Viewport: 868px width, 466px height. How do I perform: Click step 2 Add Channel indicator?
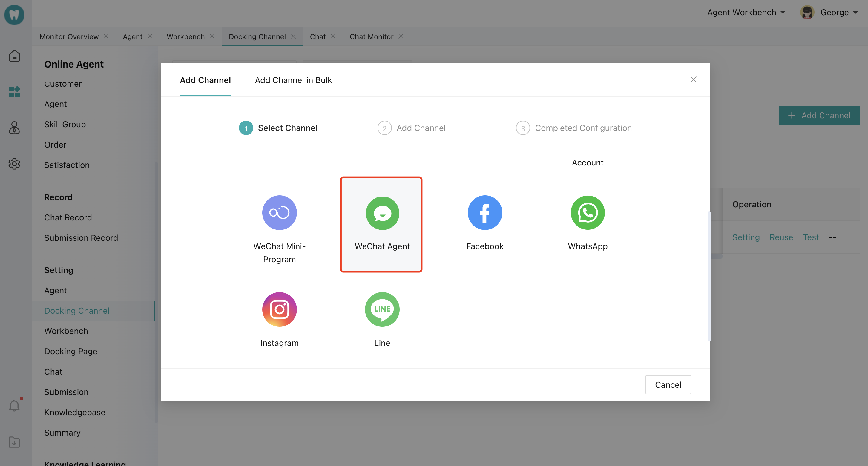(x=411, y=128)
